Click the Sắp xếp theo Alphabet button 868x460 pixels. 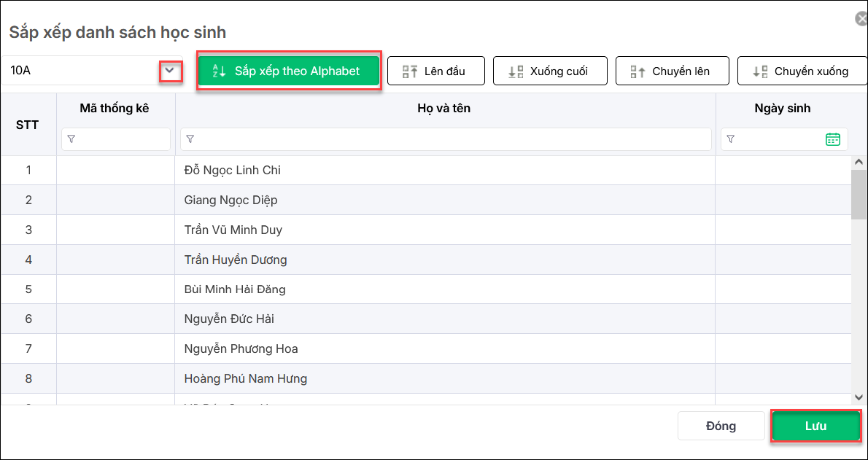point(289,71)
